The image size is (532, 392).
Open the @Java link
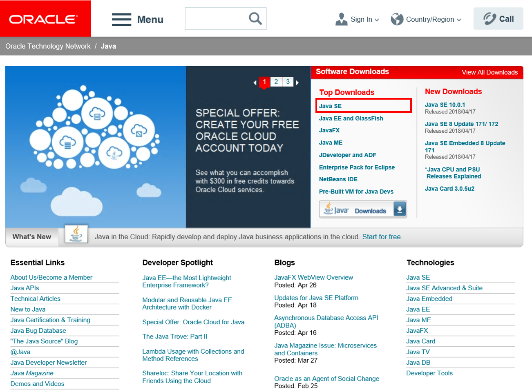20,352
